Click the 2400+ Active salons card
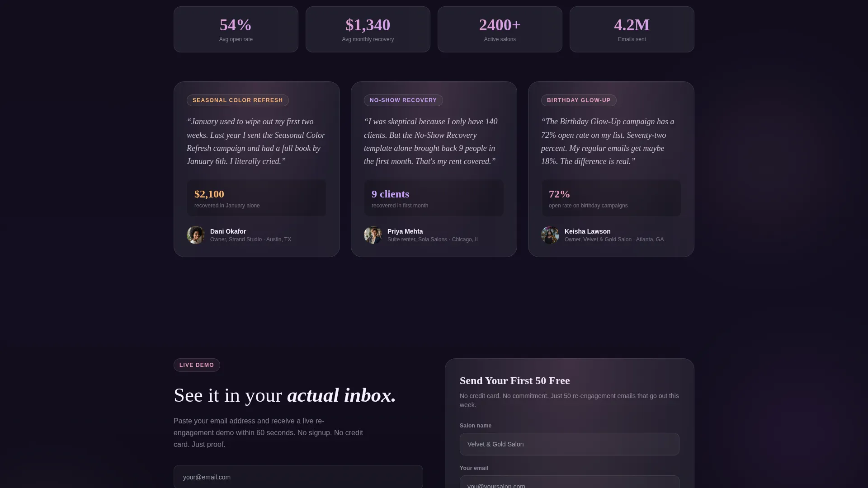 pyautogui.click(x=500, y=29)
